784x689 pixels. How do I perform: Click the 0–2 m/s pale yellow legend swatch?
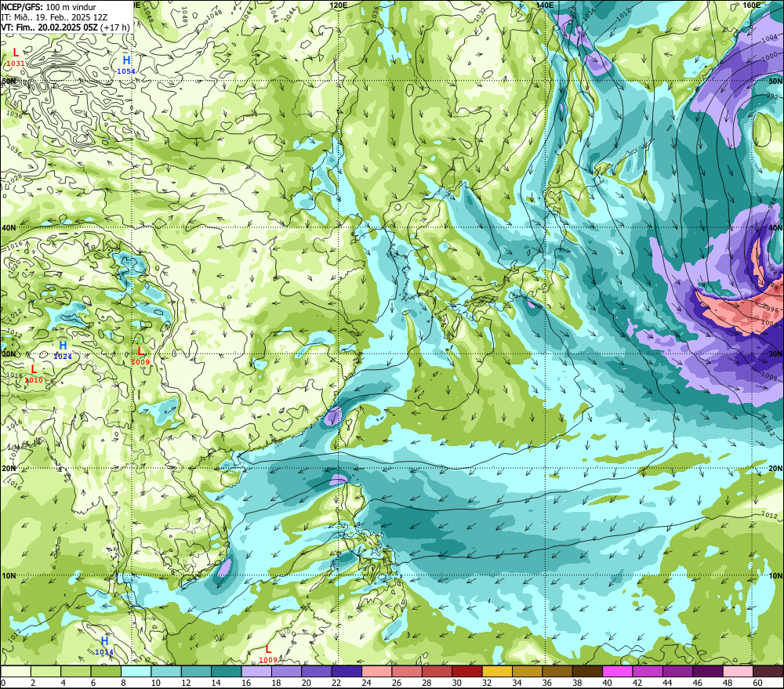(16, 671)
